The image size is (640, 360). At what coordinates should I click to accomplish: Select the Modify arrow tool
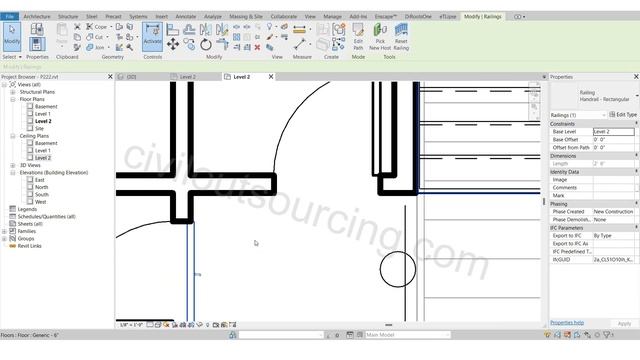click(x=12, y=36)
